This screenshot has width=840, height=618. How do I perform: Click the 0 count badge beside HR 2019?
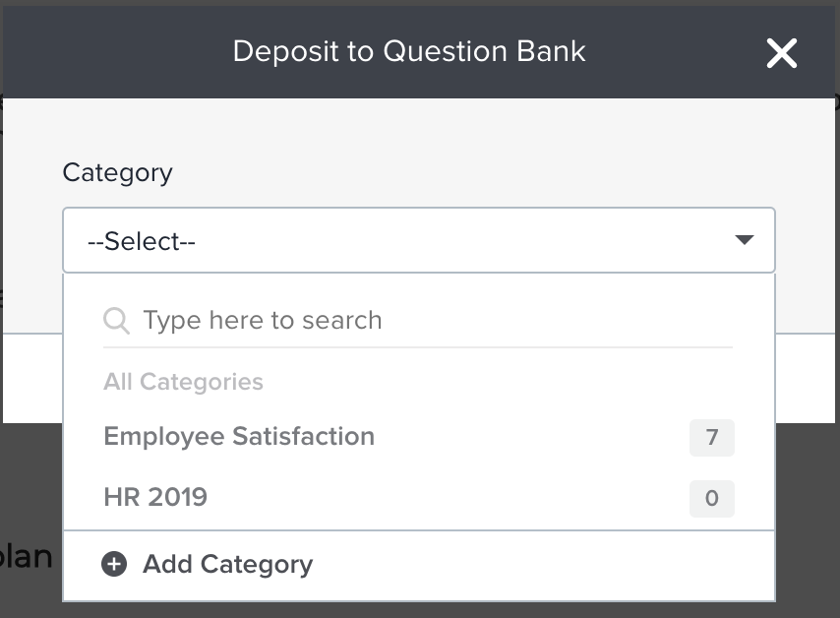pyautogui.click(x=712, y=499)
